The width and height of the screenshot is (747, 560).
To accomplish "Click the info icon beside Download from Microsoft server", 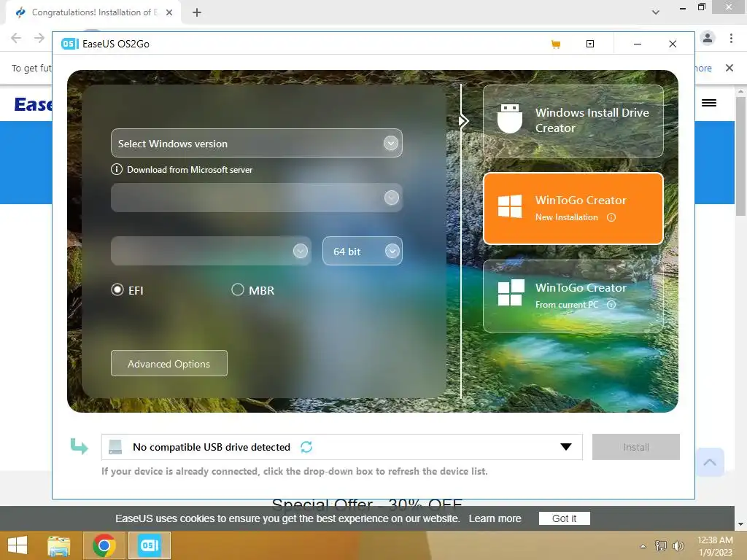I will pyautogui.click(x=116, y=169).
